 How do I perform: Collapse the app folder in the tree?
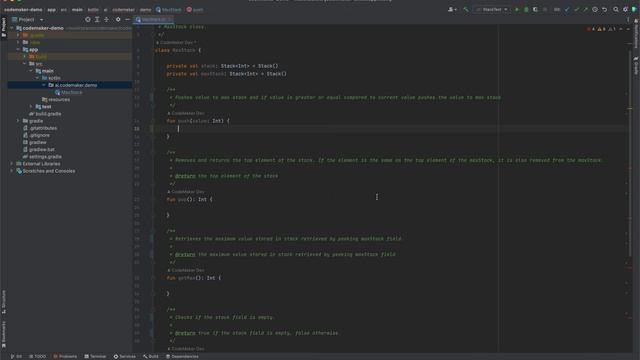(18, 49)
